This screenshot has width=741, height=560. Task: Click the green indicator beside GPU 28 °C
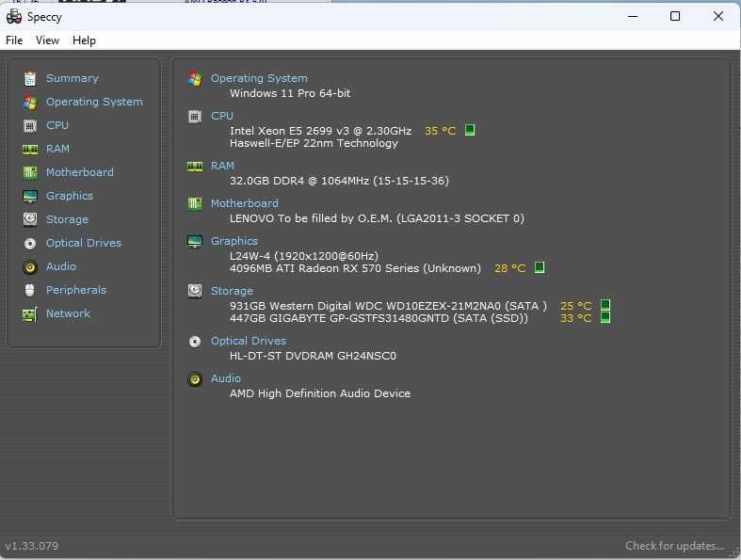(x=540, y=267)
